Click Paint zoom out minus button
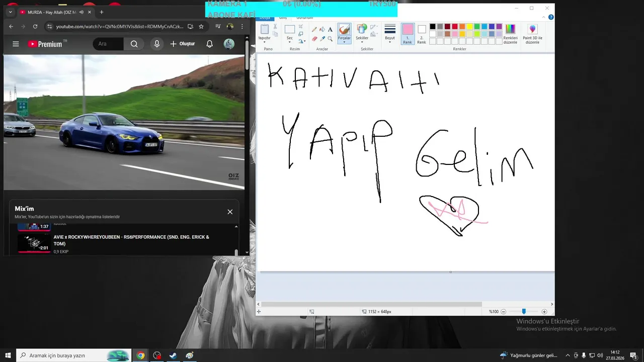 504,312
